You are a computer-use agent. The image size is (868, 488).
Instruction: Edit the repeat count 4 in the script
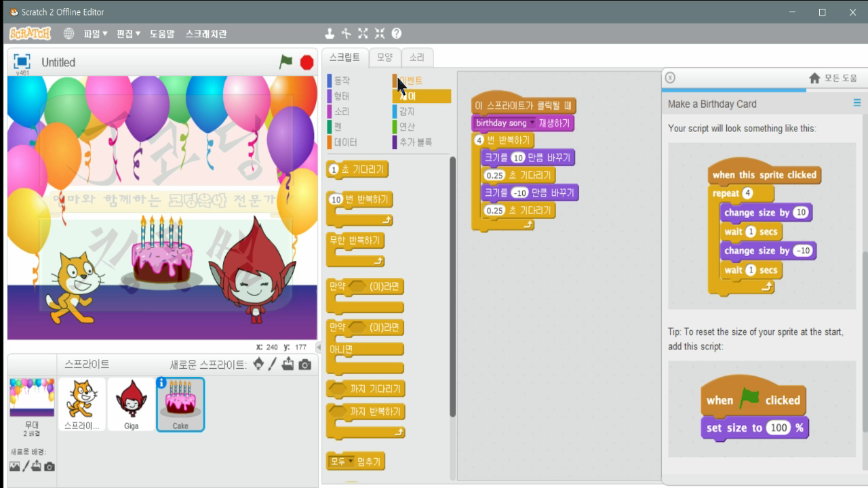pyautogui.click(x=479, y=140)
